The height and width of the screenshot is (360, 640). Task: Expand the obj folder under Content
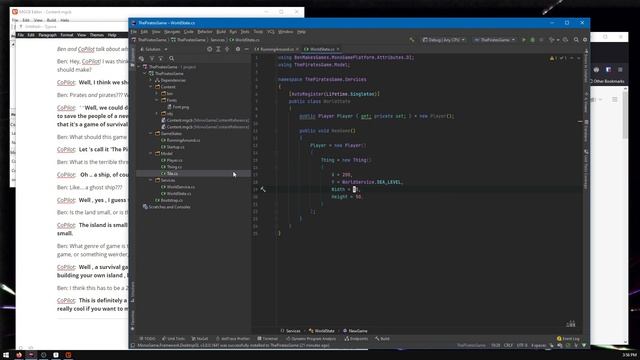click(157, 113)
